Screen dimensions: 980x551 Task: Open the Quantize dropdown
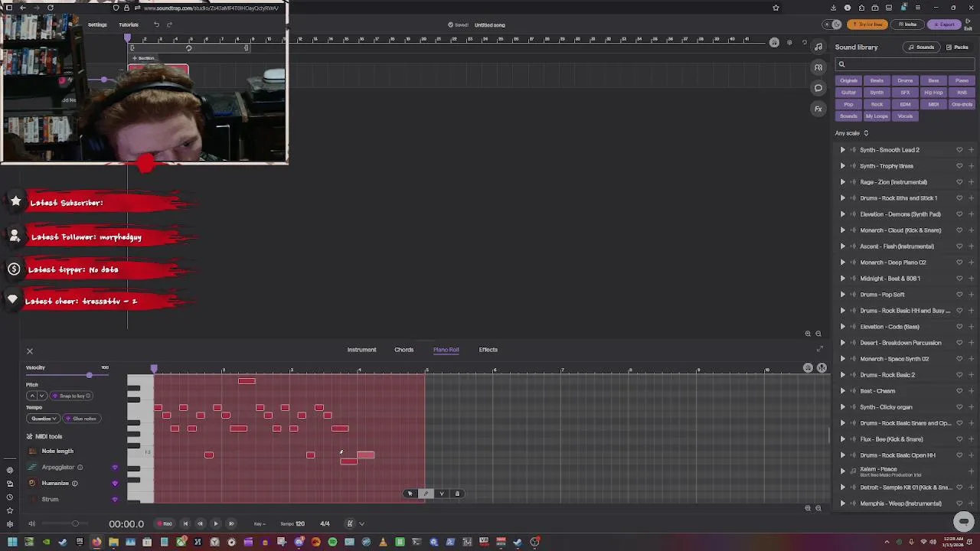pyautogui.click(x=43, y=419)
